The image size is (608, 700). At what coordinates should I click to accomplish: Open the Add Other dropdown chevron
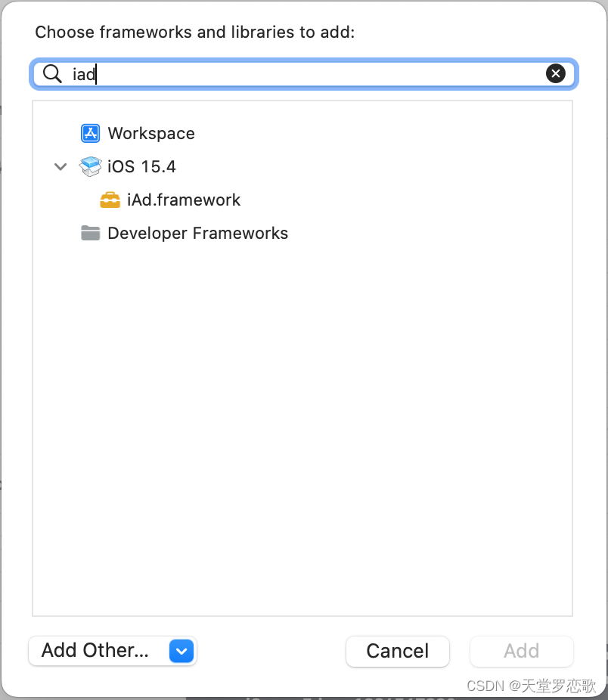pyautogui.click(x=181, y=651)
